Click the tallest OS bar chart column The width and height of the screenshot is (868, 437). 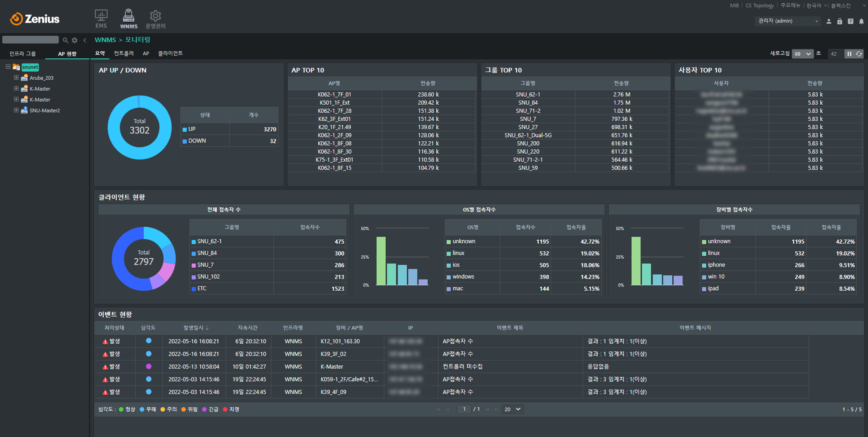(381, 261)
